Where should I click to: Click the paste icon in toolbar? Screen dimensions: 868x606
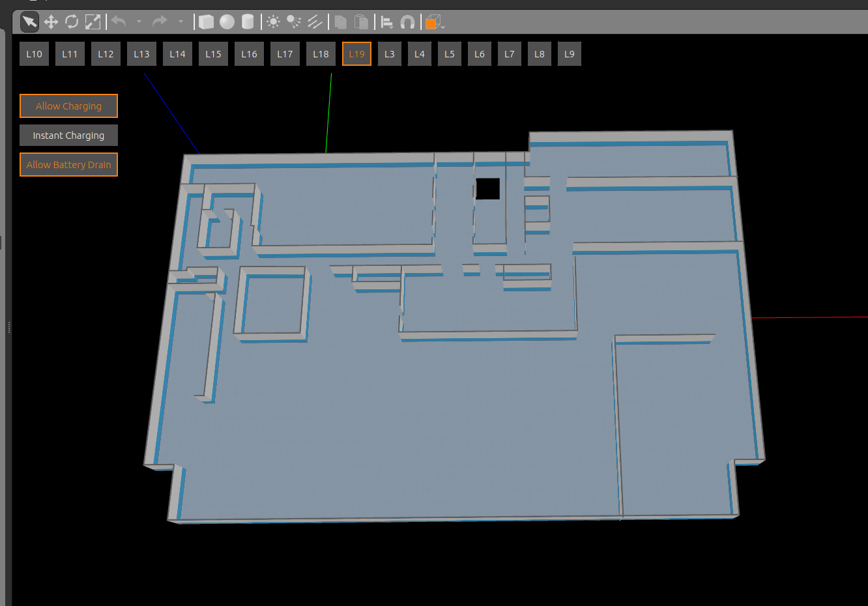click(361, 22)
